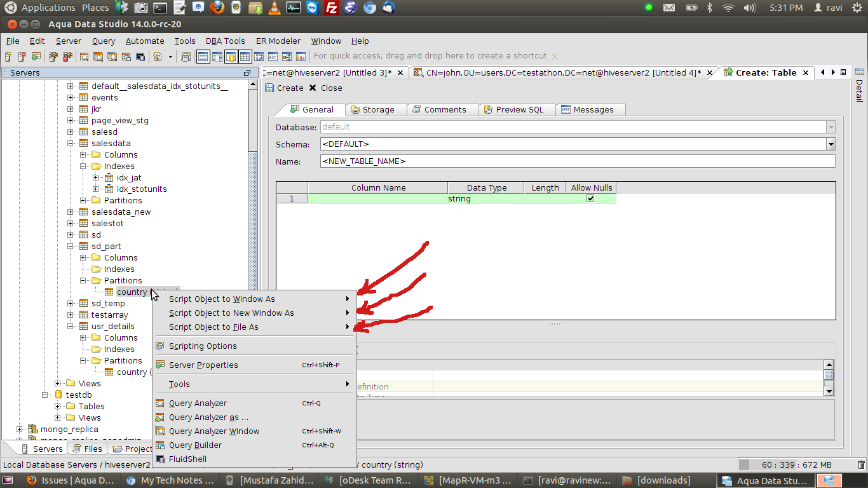Dismiss the quick access shortcut hint
The height and width of the screenshot is (488, 868).
555,57
